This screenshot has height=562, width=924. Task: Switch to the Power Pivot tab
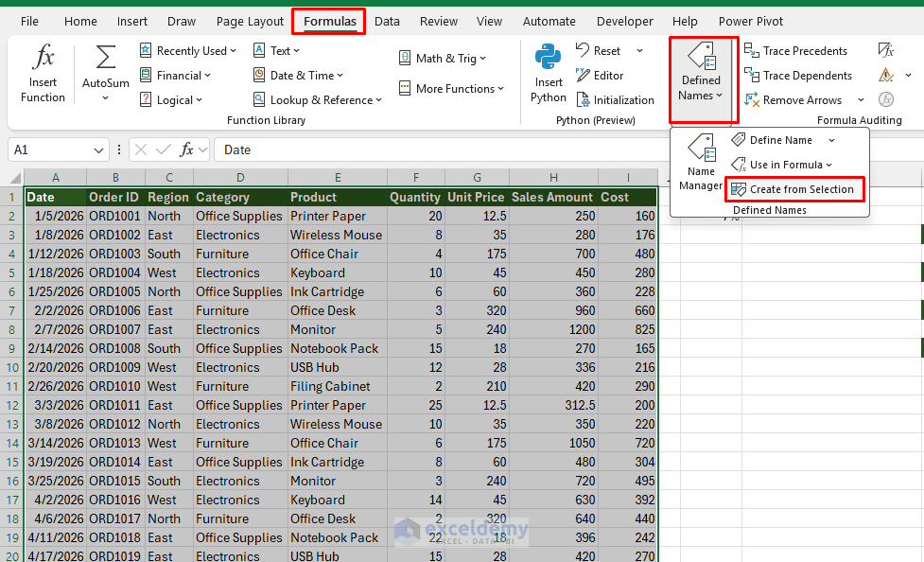coord(751,21)
